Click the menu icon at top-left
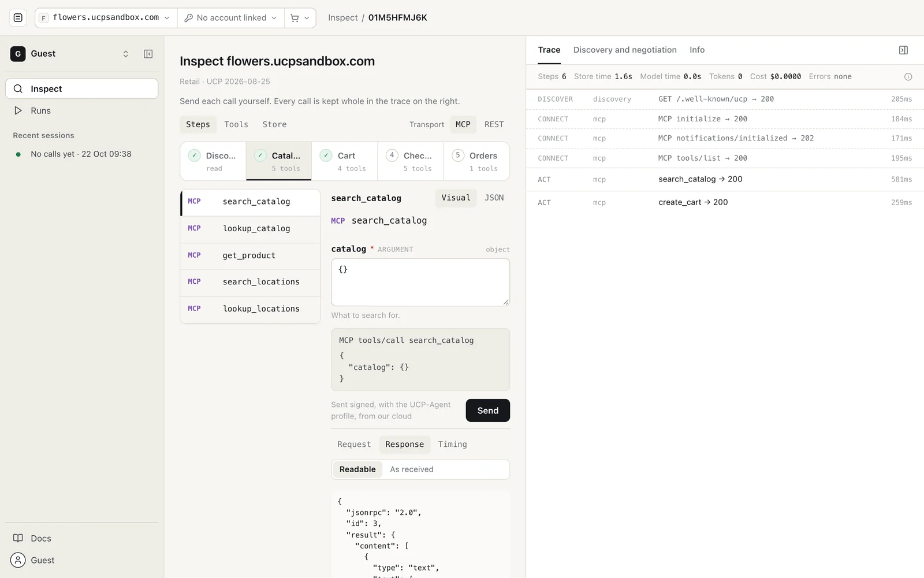 (x=18, y=18)
